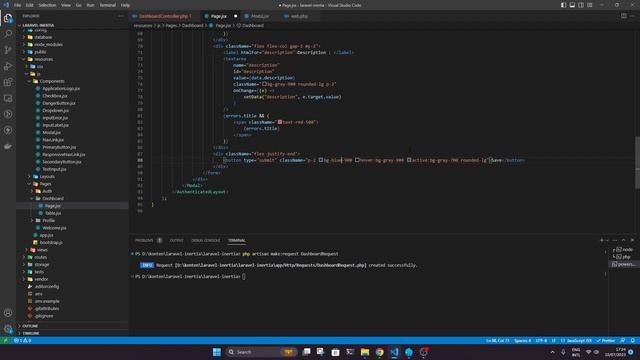Switch to the Debug Console panel tab
640x360 pixels.
[206, 240]
